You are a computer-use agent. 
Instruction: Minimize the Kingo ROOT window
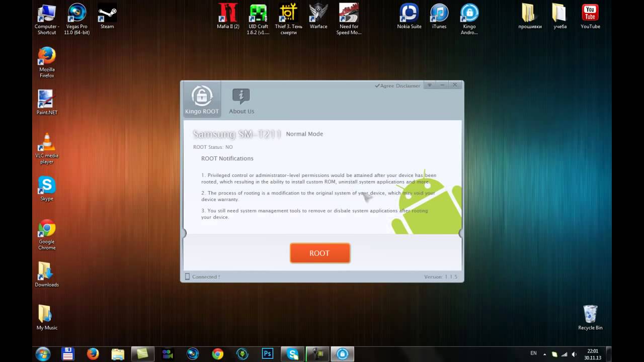point(442,85)
